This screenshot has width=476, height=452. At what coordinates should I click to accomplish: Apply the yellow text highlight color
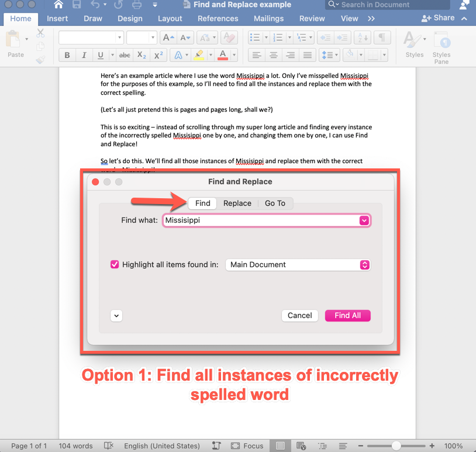click(x=199, y=55)
